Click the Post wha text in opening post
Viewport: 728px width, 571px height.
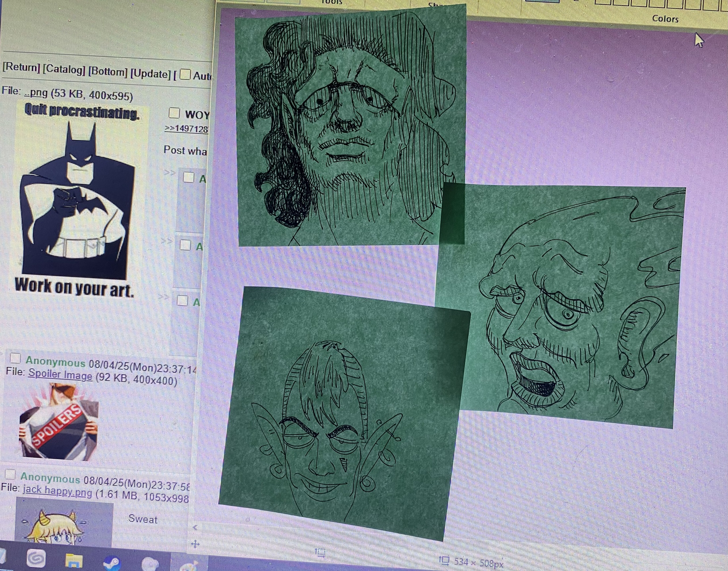click(185, 150)
